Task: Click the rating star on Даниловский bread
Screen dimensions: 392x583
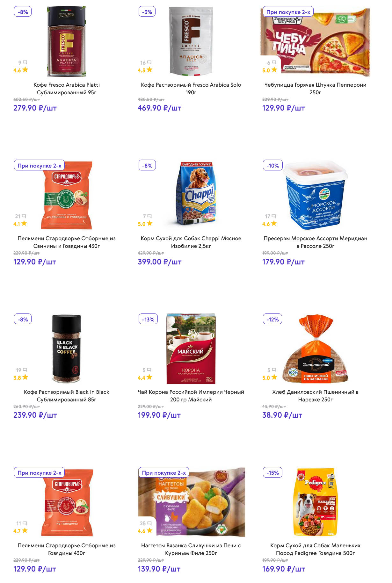Action: (274, 377)
